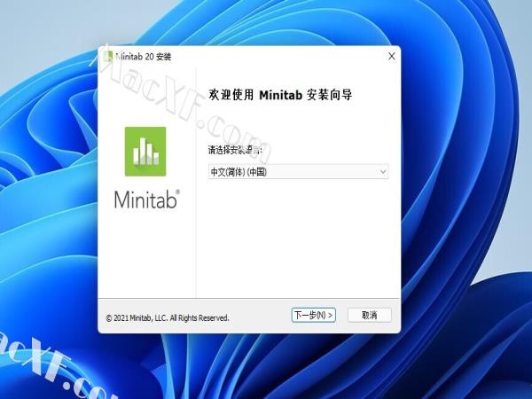This screenshot has width=532, height=399.
Task: Click the gray footer bar between copyright and buttons
Action: (260, 316)
